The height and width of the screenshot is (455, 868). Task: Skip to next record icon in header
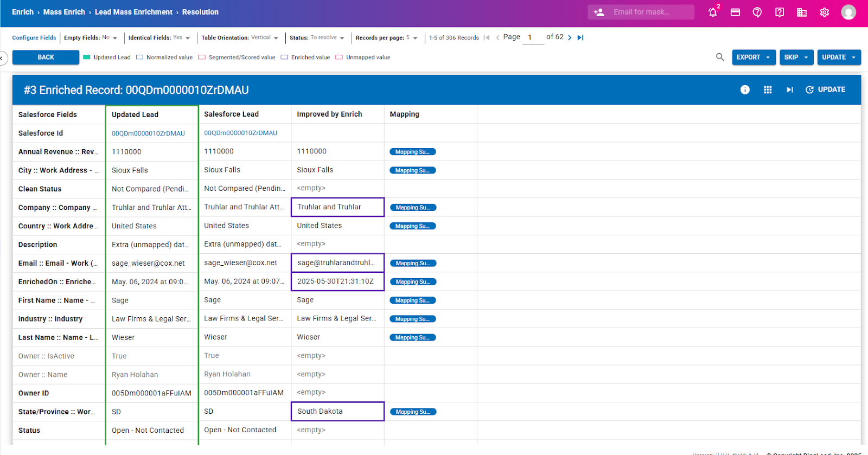click(x=790, y=89)
